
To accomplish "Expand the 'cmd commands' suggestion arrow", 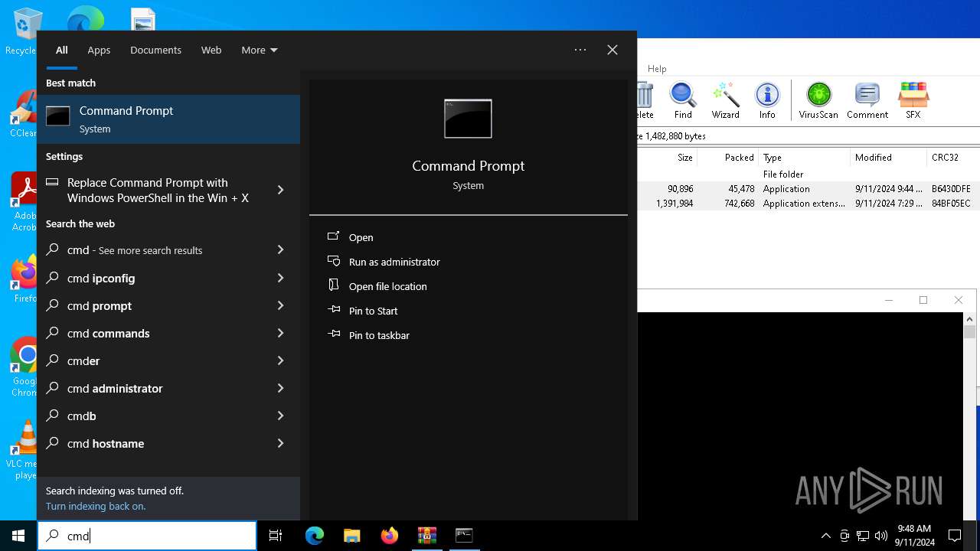I will pos(280,333).
